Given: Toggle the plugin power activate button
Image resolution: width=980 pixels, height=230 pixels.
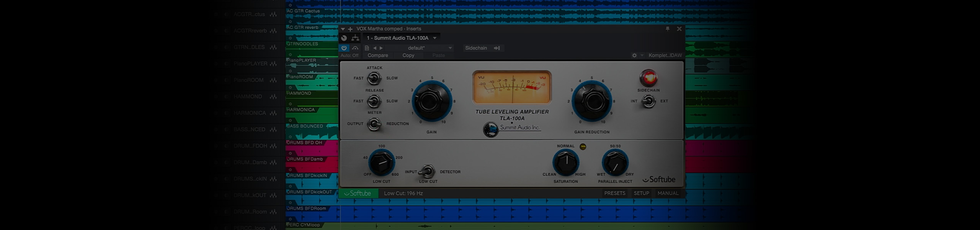Looking at the screenshot, I should pos(344,48).
